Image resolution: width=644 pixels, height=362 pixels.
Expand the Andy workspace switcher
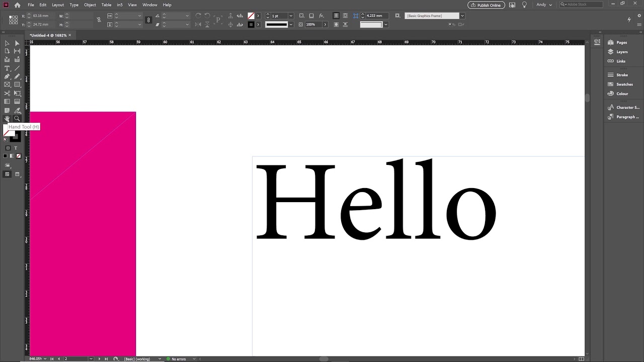[544, 5]
